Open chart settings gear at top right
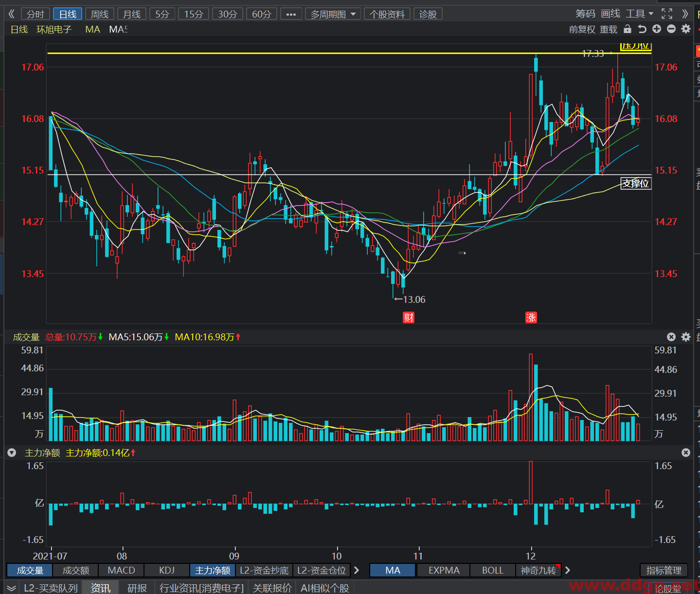 686,29
